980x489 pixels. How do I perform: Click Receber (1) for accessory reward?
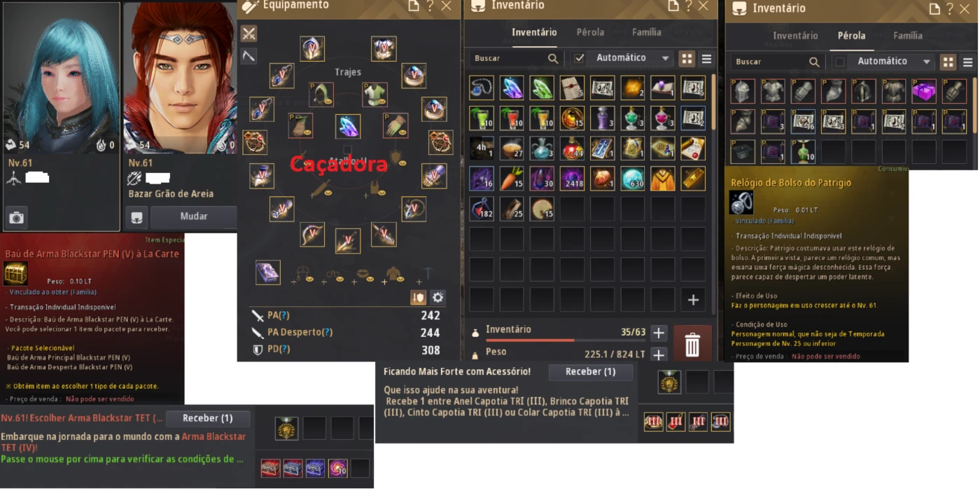click(590, 372)
